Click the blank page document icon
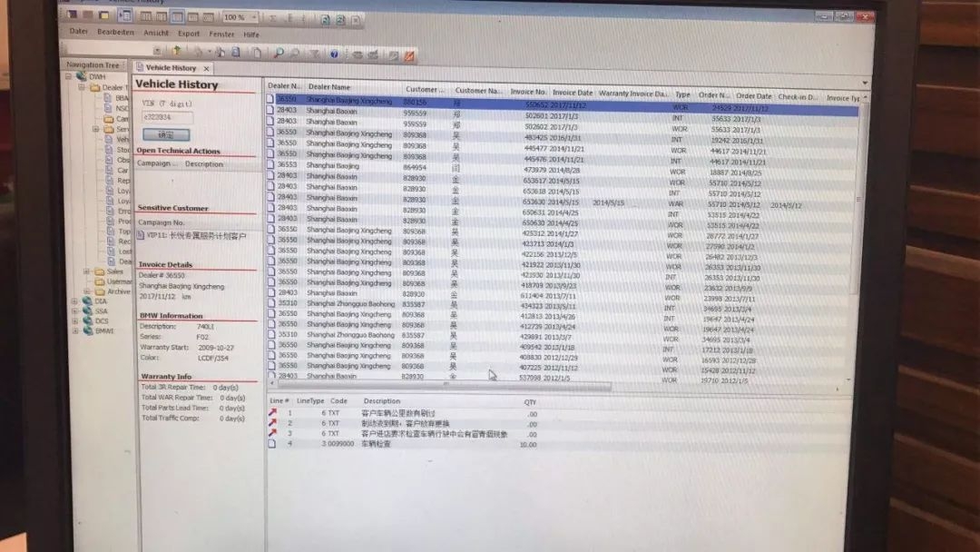980x552 pixels. 257,53
